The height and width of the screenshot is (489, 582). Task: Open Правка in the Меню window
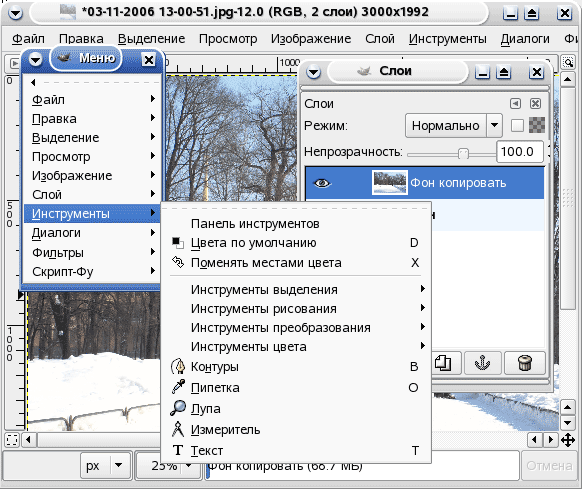tap(92, 118)
